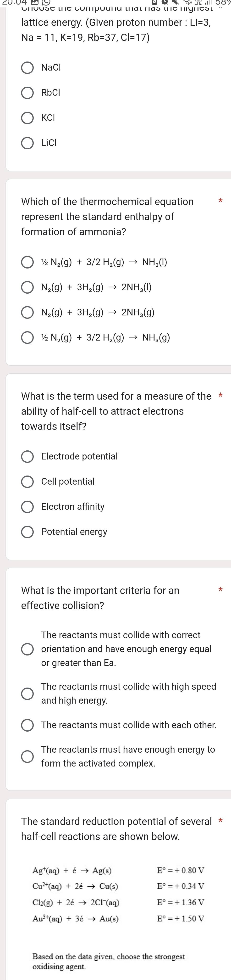Choose Electron affinity as your answer

[27, 506]
